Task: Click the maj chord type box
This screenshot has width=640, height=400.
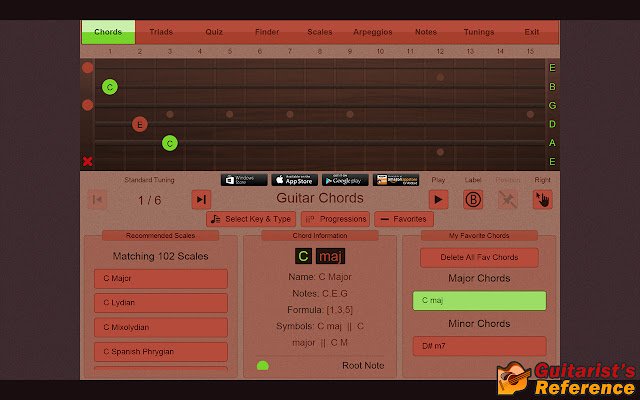Action: (x=331, y=256)
